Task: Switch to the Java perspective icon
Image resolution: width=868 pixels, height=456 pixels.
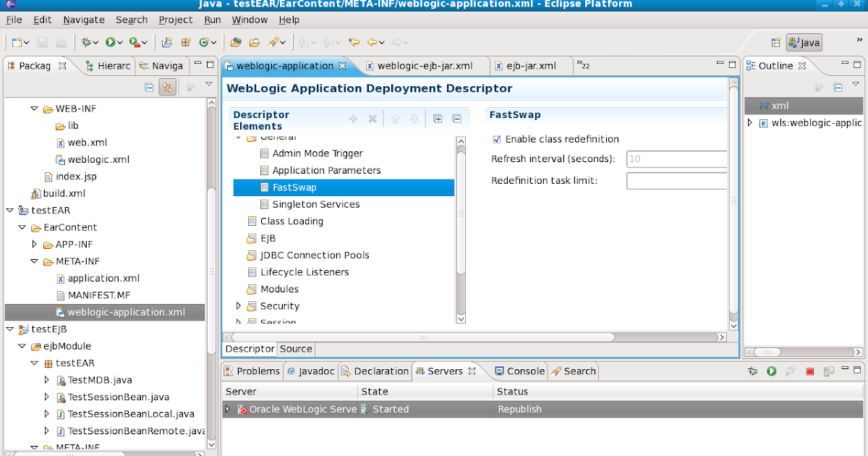Action: coord(803,42)
